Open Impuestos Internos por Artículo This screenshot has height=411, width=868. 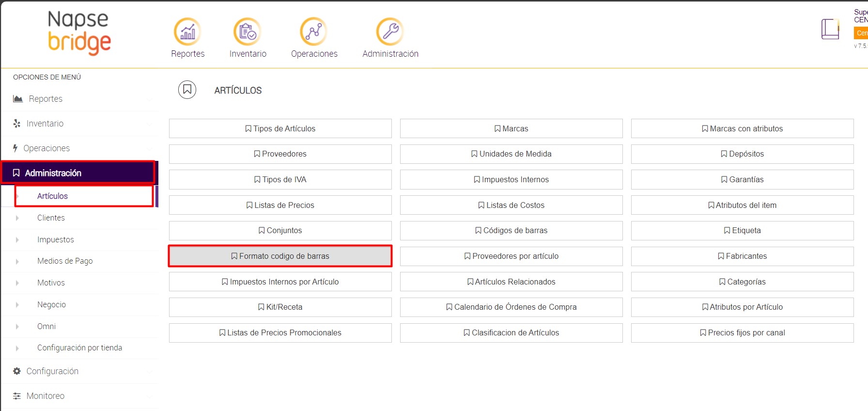pos(280,282)
